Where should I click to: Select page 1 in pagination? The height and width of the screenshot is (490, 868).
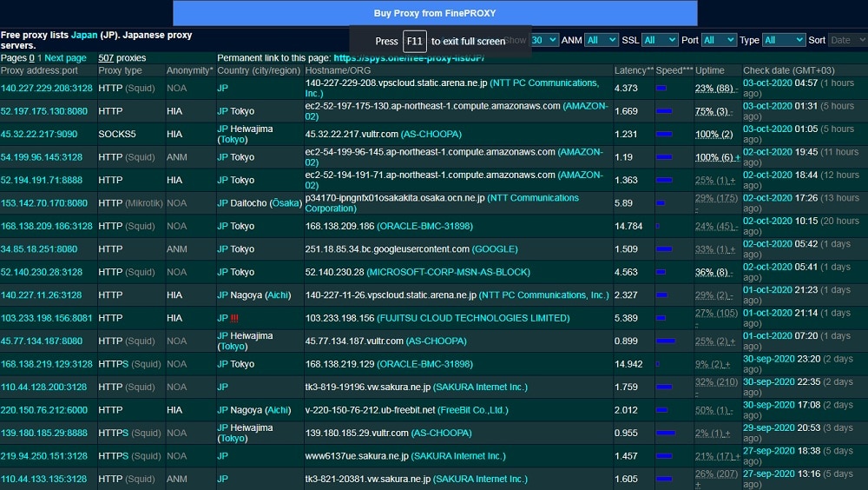[39, 57]
